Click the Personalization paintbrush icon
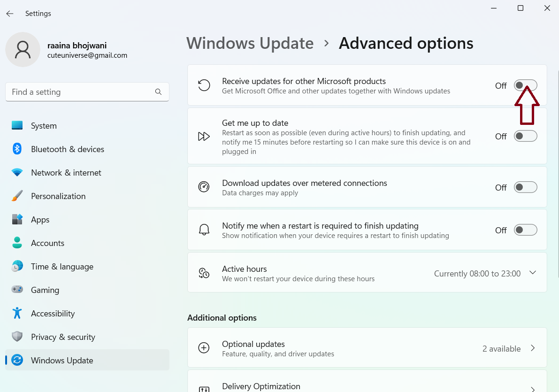559x392 pixels. tap(17, 196)
